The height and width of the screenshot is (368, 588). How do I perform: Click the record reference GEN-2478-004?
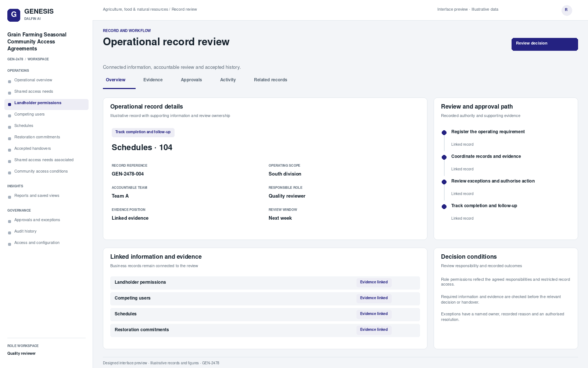(x=128, y=174)
